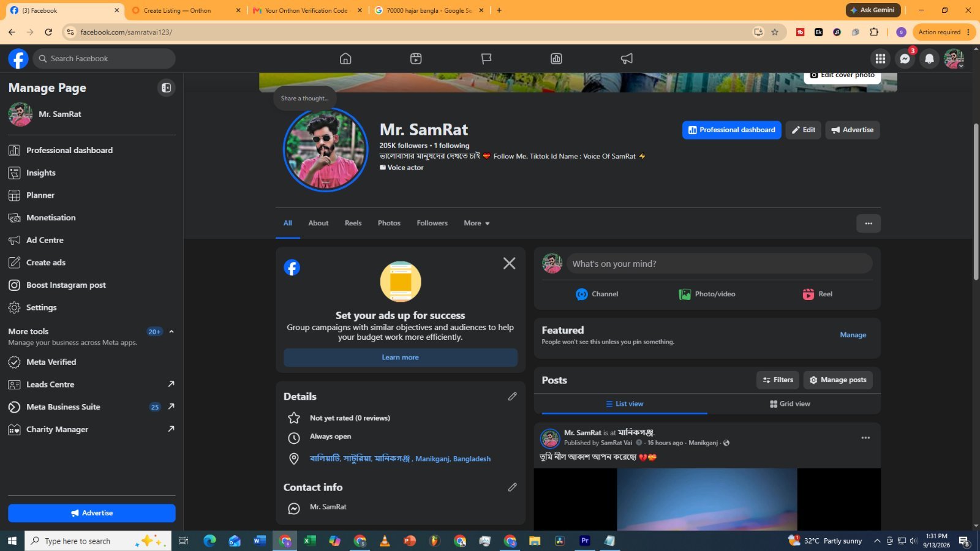Collapse the More tools section

pos(171,332)
